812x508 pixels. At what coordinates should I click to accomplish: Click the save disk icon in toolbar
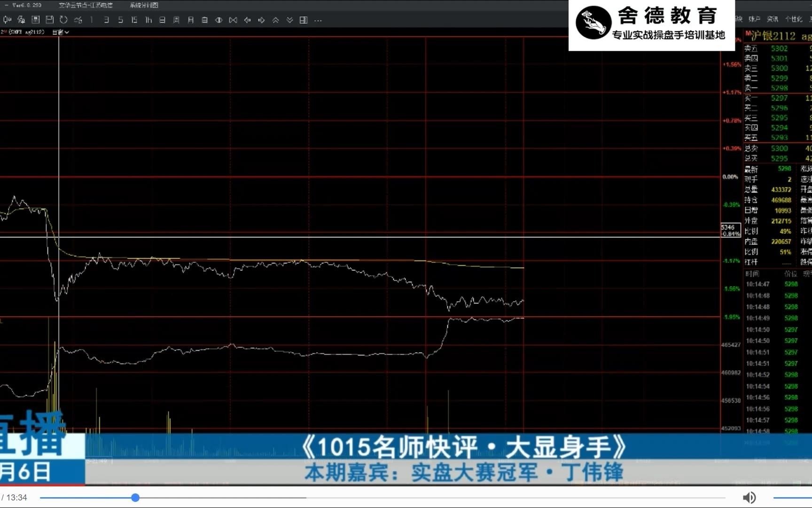click(x=49, y=20)
